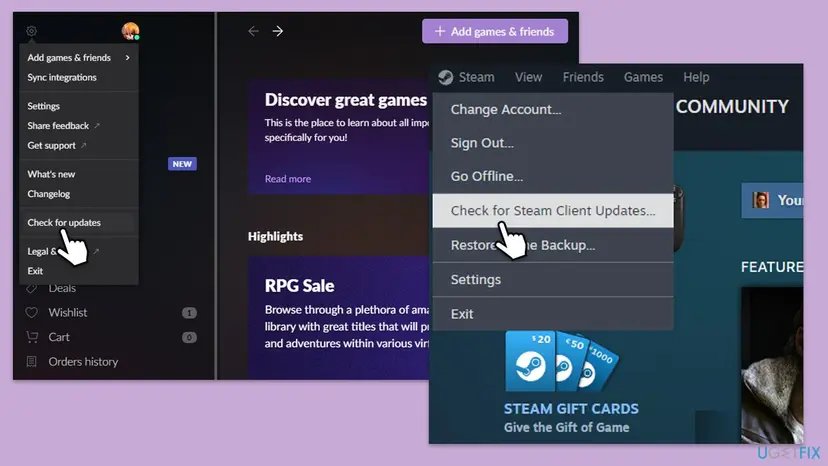Screen dimensions: 828x466
Task: Open Changelog in GOG menu
Action: (x=79, y=194)
